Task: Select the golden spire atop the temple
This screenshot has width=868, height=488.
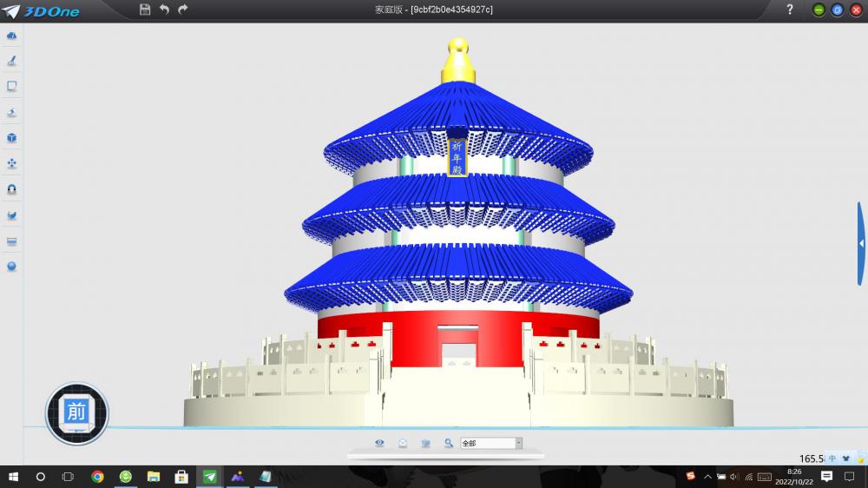Action: (x=458, y=61)
